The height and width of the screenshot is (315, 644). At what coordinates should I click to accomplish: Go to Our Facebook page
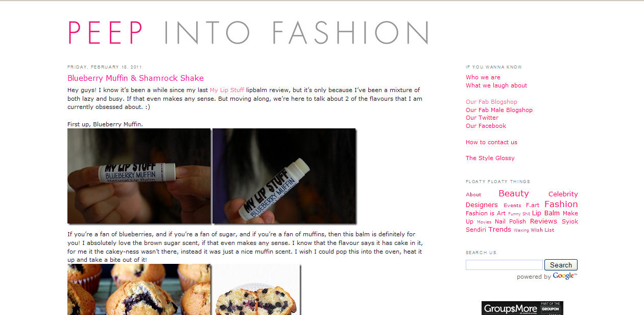pos(486,126)
